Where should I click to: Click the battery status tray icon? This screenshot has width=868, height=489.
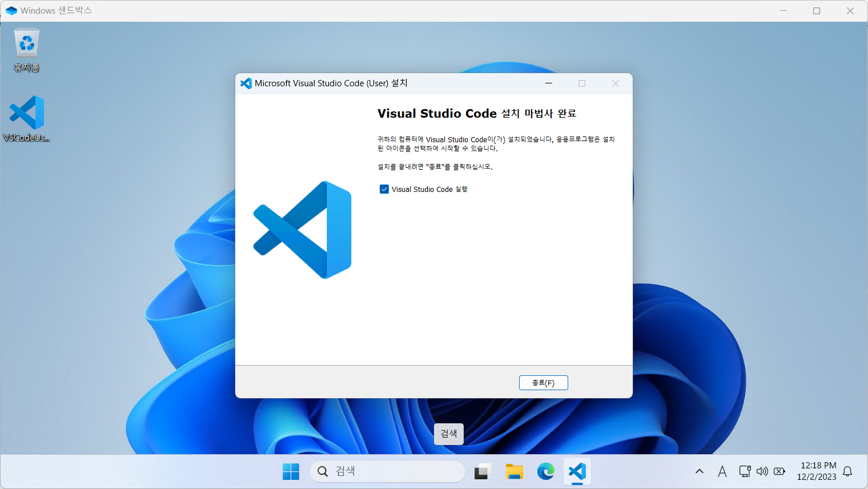click(779, 471)
